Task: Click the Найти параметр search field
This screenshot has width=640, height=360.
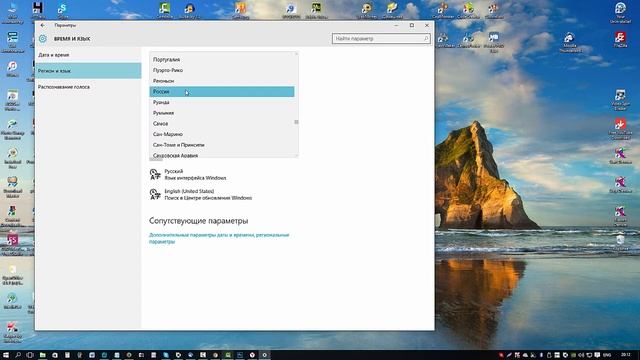Action: (381, 38)
